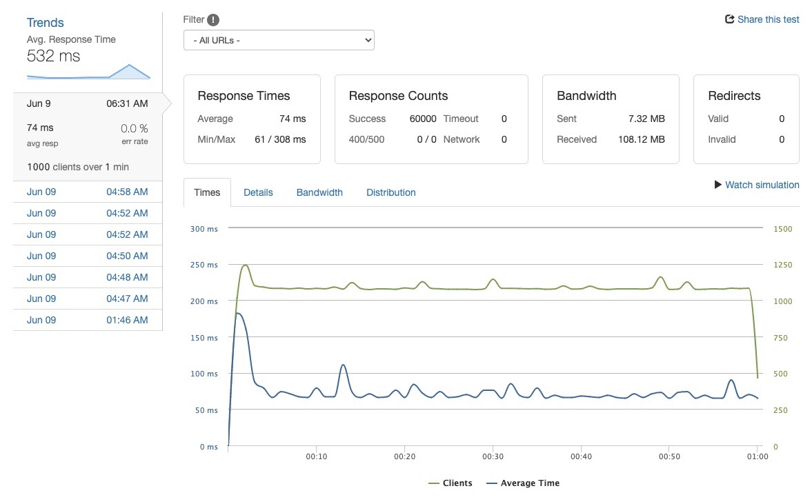The image size is (812, 504).
Task: Click the 00:50 time axis label
Action: [x=669, y=456]
